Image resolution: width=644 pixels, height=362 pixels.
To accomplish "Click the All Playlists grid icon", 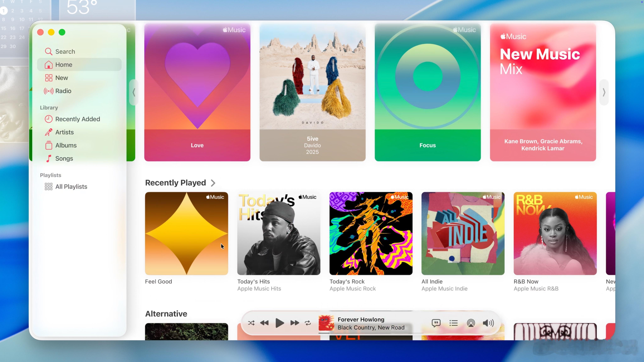I will (48, 187).
